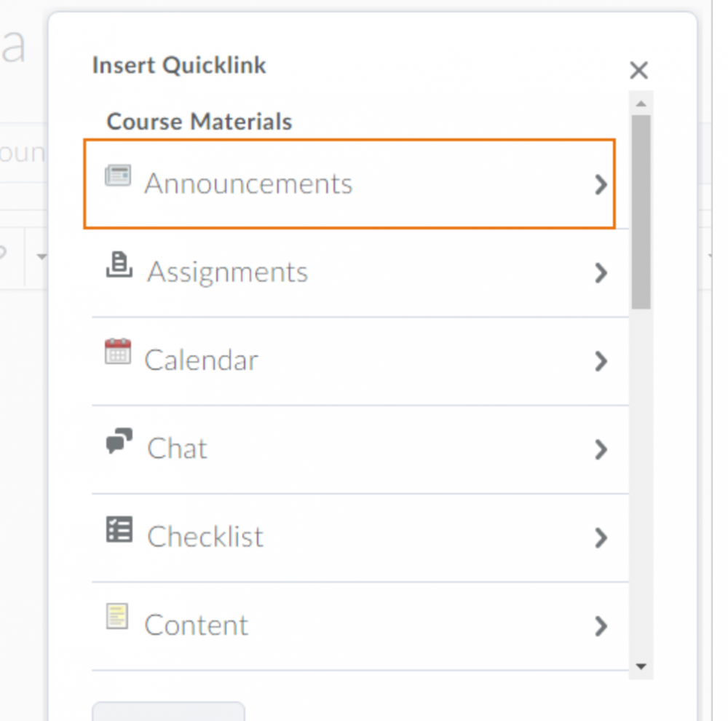728x721 pixels.
Task: Open the Content category via its chevron
Action: click(601, 626)
